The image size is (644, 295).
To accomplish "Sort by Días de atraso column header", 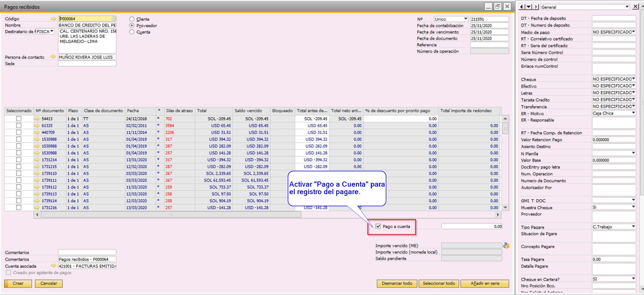I will [180, 111].
